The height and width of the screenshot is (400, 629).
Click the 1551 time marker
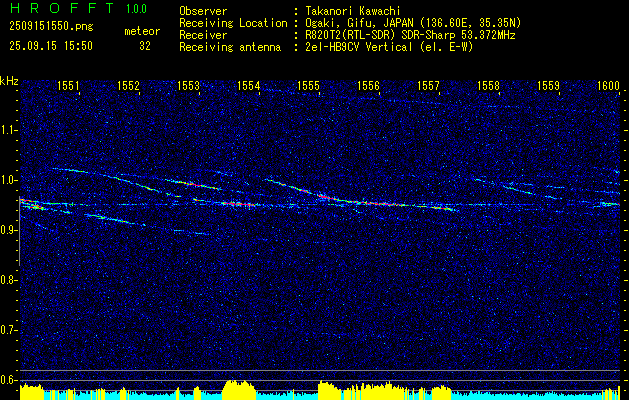pos(68,85)
